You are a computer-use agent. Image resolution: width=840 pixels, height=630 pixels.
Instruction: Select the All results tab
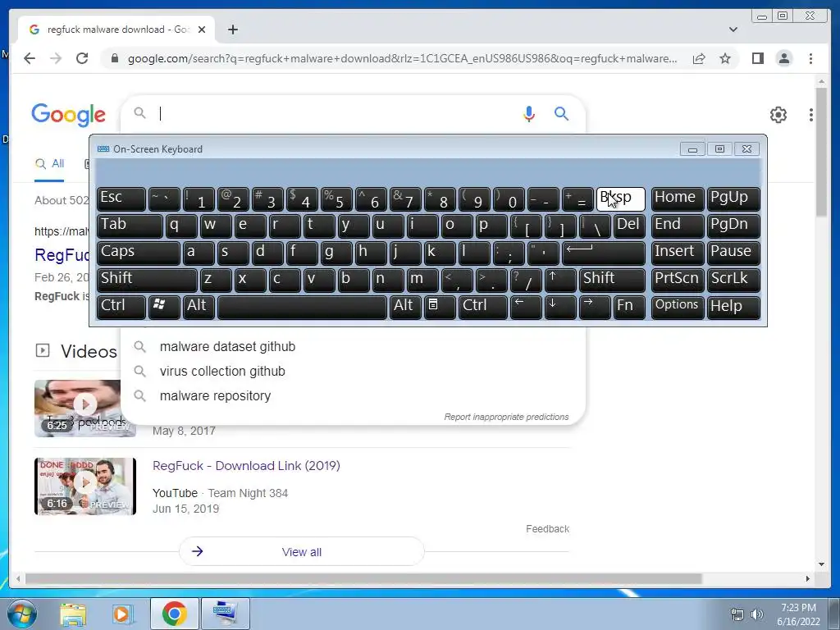click(49, 164)
